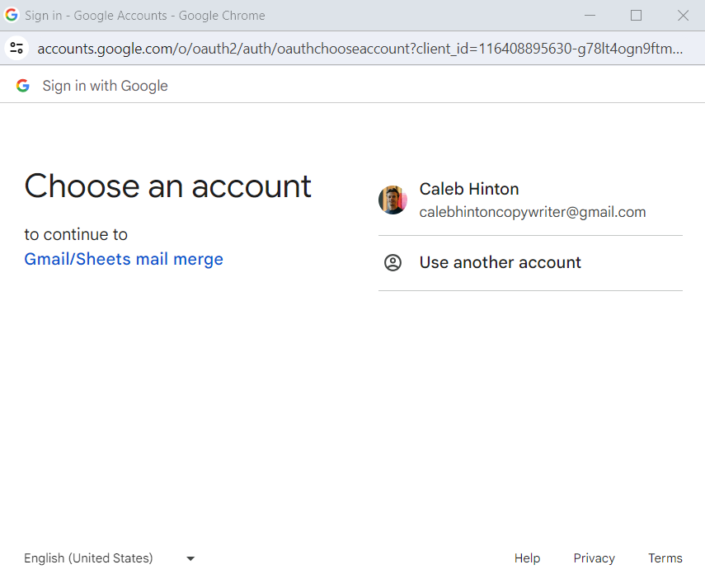Screen dimensions: 705x588
Task: Expand the language selector arrow
Action: pos(190,558)
